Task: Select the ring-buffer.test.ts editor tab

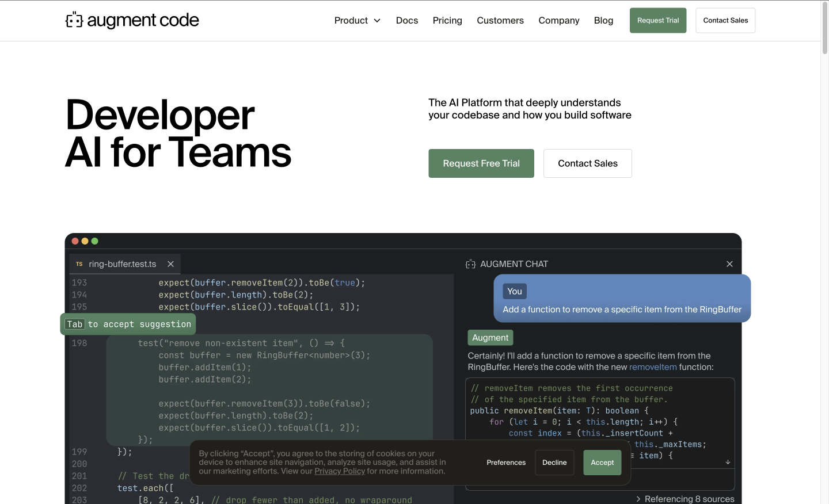Action: [125, 264]
